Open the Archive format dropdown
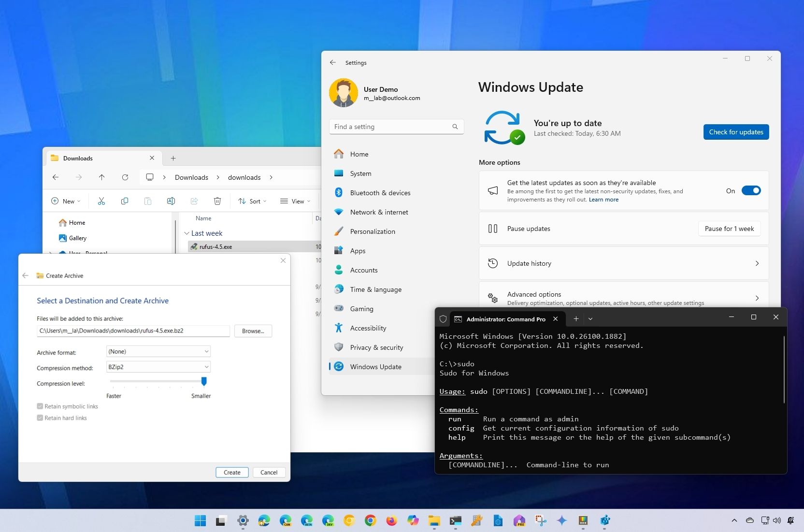This screenshot has height=532, width=804. [158, 352]
